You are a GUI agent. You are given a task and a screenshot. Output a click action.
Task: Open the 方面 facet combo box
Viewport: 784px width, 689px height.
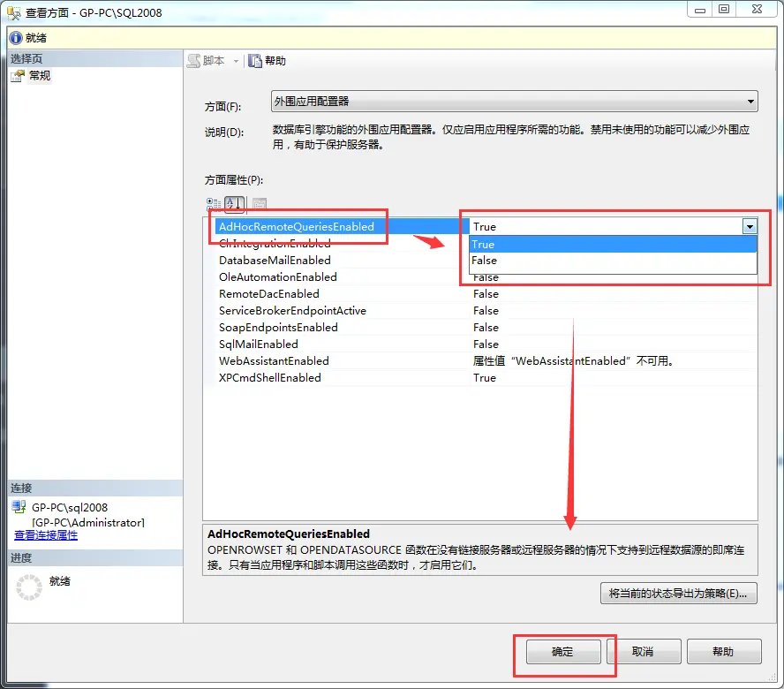click(x=514, y=102)
